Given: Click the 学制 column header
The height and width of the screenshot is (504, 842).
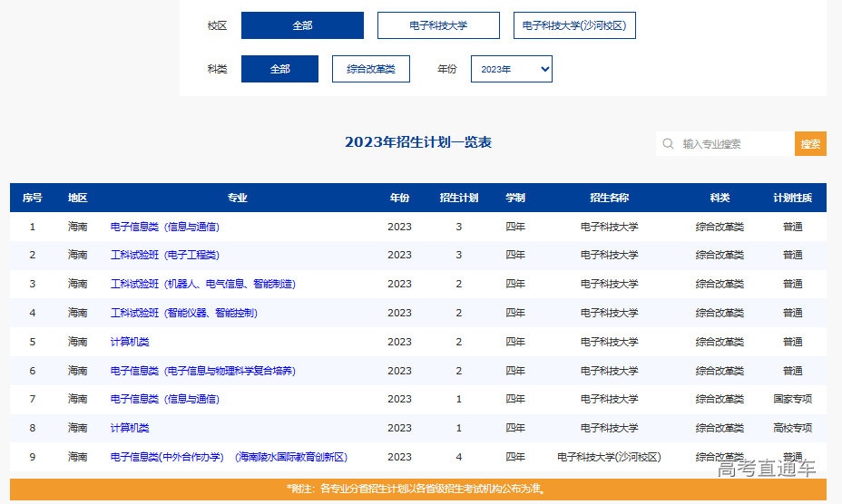Looking at the screenshot, I should click(515, 198).
